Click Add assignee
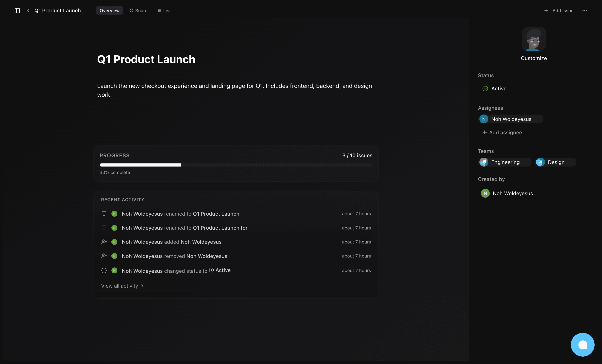This screenshot has width=602, height=364. click(502, 132)
